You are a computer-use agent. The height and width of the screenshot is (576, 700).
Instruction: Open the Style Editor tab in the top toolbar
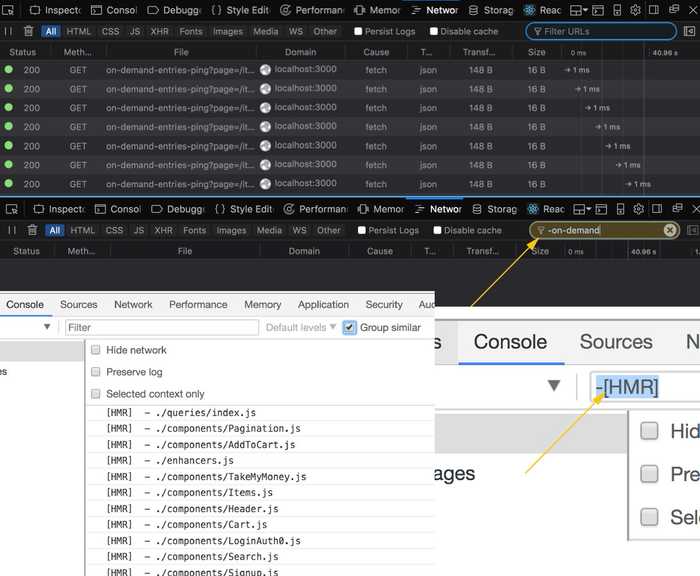(x=241, y=10)
